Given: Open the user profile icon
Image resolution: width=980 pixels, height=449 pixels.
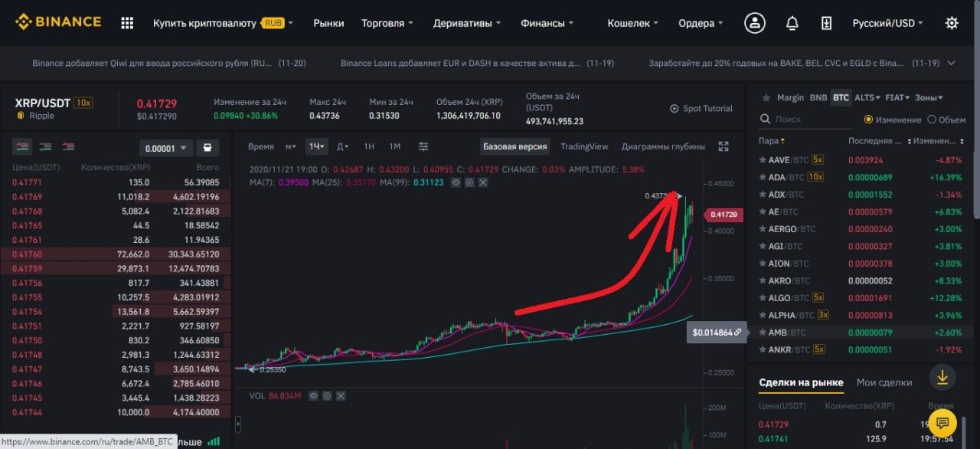Looking at the screenshot, I should [756, 23].
